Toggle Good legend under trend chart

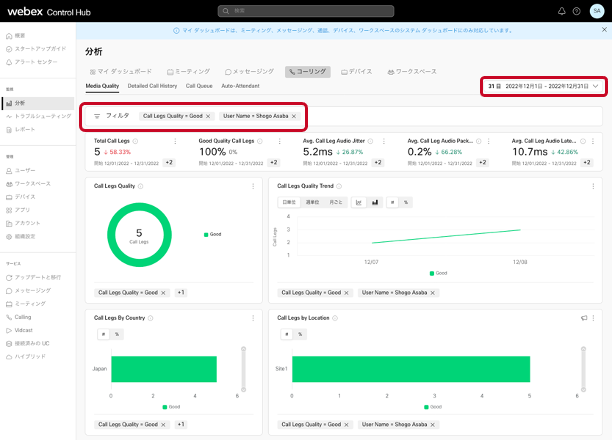tap(438, 273)
